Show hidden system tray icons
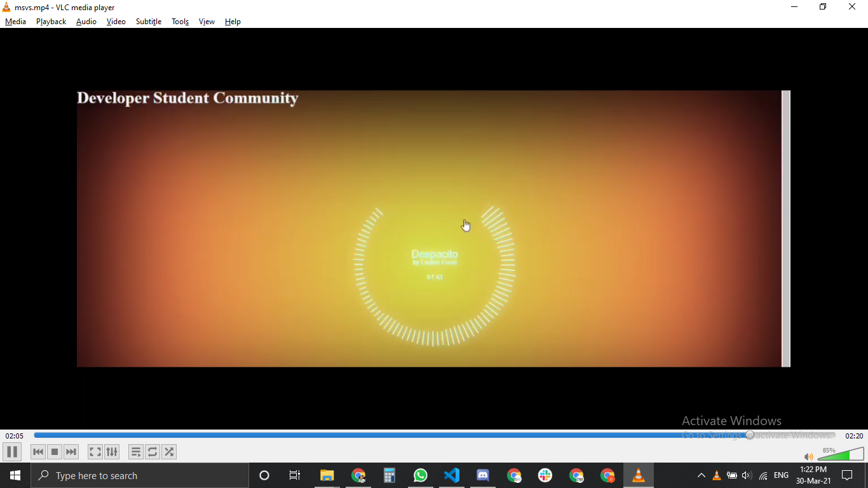The height and width of the screenshot is (488, 868). 702,475
